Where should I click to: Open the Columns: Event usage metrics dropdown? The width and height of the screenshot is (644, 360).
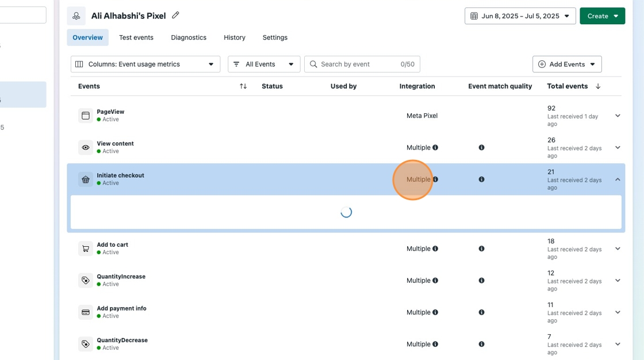[x=145, y=64]
